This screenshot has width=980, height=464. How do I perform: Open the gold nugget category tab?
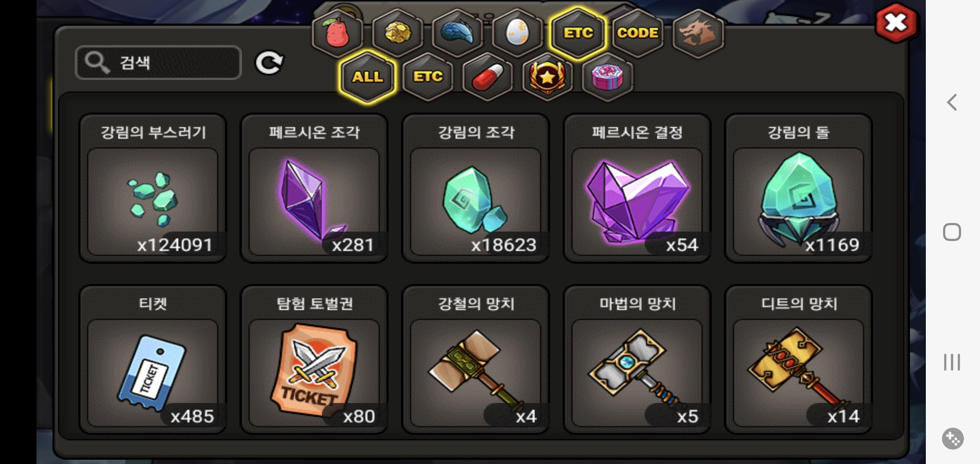(398, 33)
